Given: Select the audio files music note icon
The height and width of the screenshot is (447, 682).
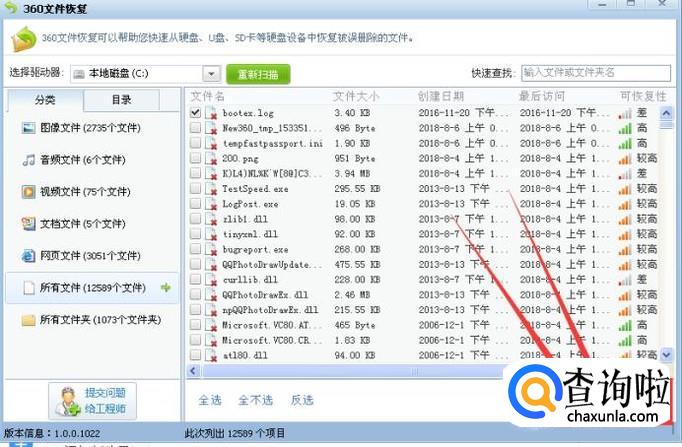Looking at the screenshot, I should coord(28,160).
